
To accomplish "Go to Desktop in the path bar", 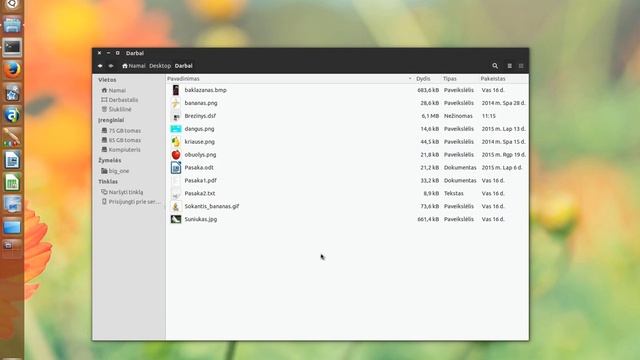I will click(160, 66).
